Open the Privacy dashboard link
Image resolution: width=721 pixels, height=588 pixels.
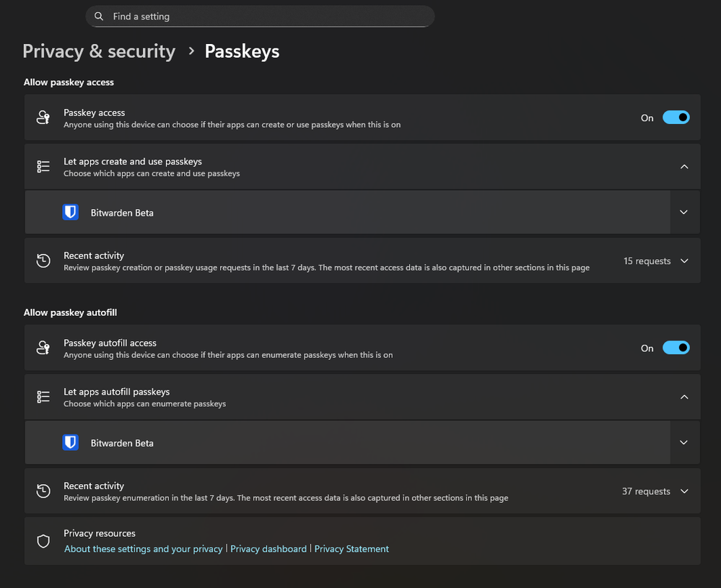[268, 549]
